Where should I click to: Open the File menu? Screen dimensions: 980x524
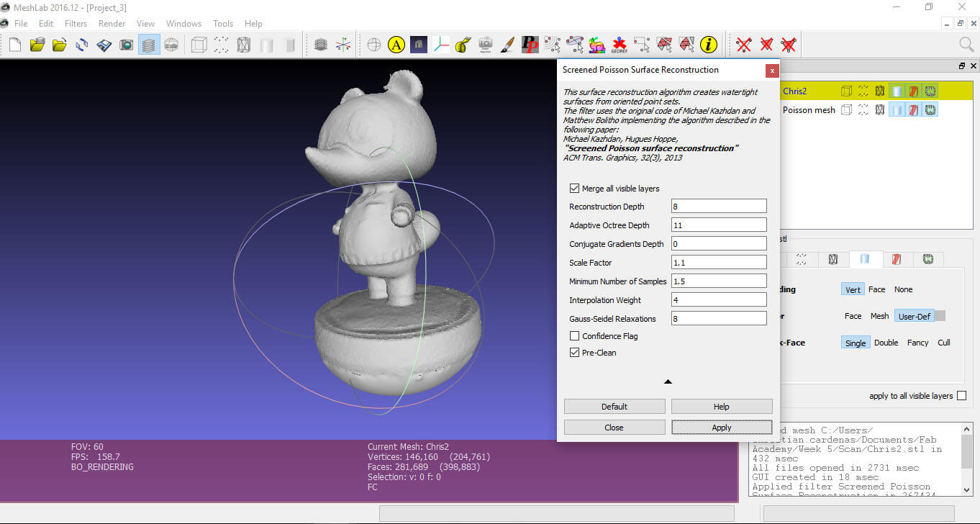click(x=21, y=24)
